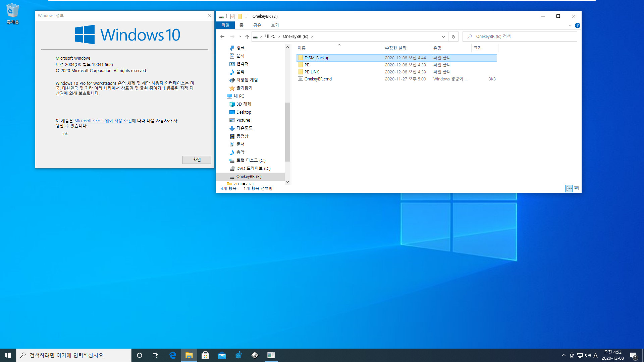The width and height of the screenshot is (644, 362).
Task: Select 내 PC node in tree
Action: click(x=239, y=96)
